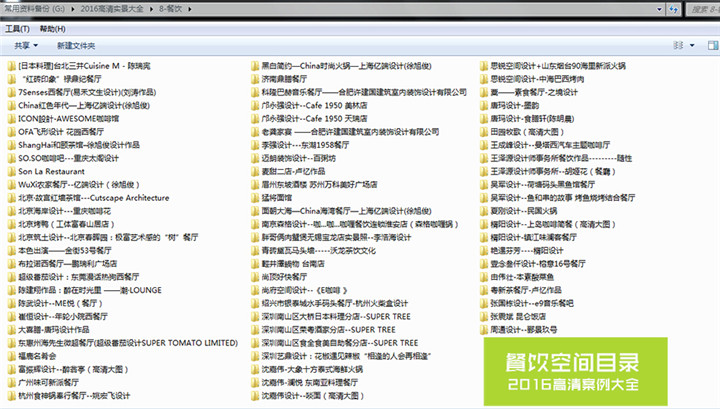Screen dimensions: 720x409
Task: Select folder name containing SUPER TOMATO LIMITED
Action: point(128,343)
